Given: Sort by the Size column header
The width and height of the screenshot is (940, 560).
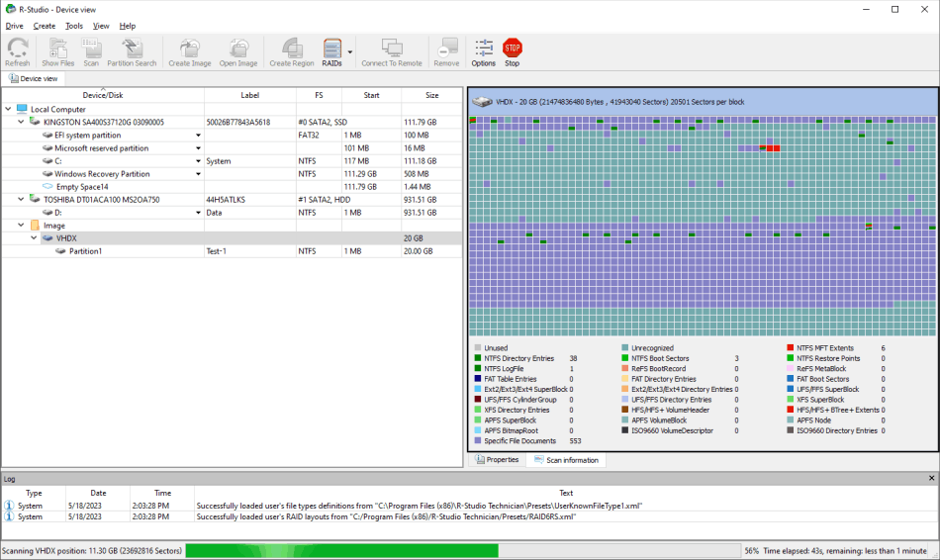Looking at the screenshot, I should click(x=431, y=95).
